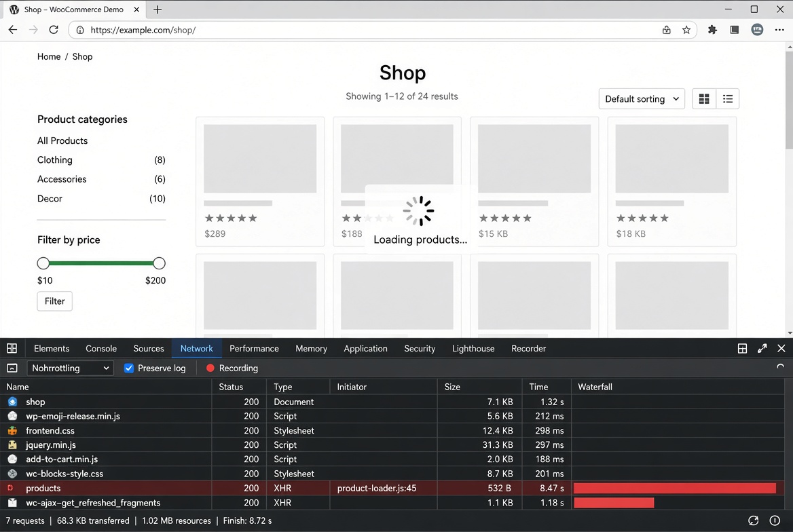
Task: Click the browser back arrow
Action: 13,30
